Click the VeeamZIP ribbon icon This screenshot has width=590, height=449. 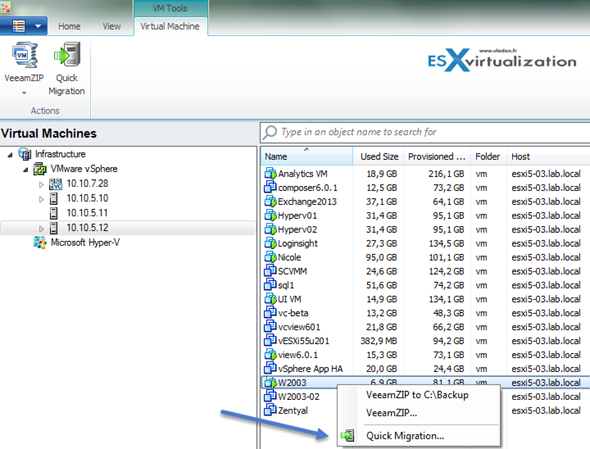coord(24,55)
